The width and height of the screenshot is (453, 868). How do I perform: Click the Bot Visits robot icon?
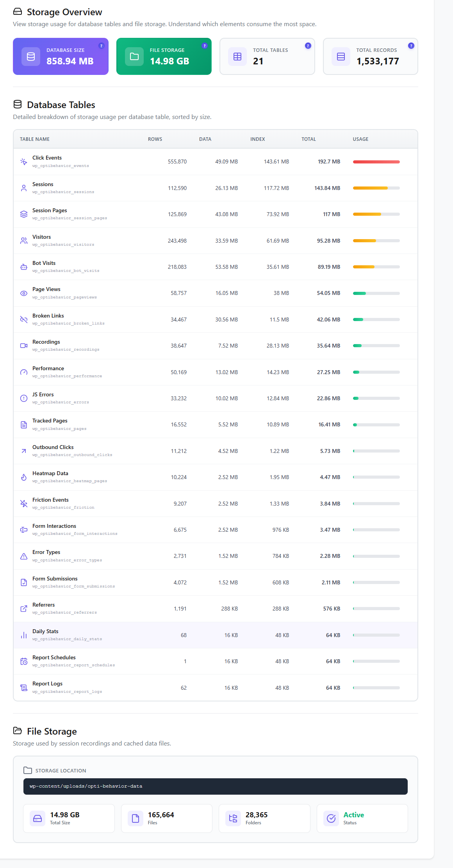[24, 267]
